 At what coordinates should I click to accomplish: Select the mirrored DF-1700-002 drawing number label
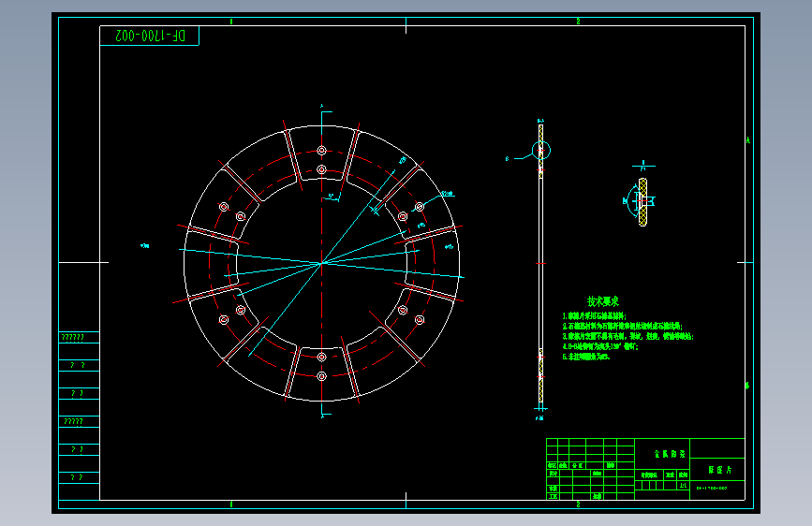click(x=150, y=36)
